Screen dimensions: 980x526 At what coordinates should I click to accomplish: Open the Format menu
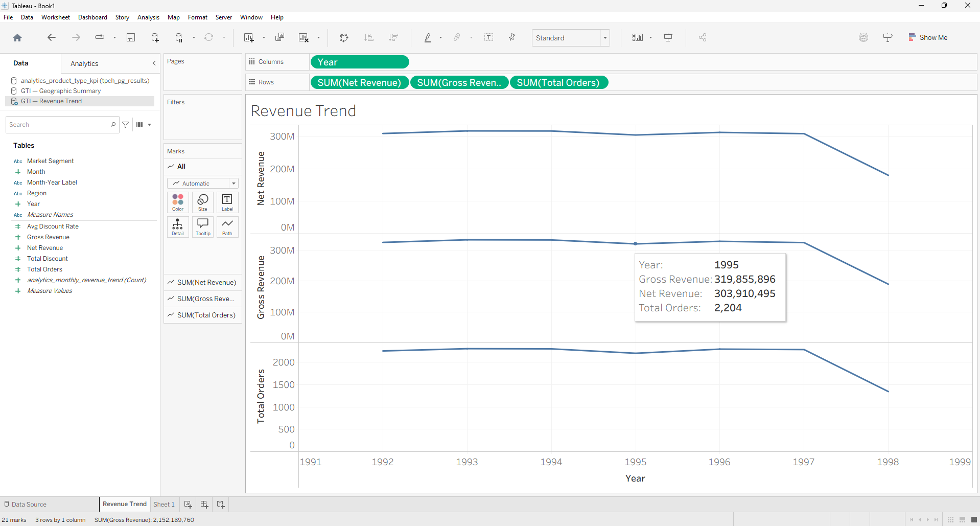pyautogui.click(x=198, y=17)
